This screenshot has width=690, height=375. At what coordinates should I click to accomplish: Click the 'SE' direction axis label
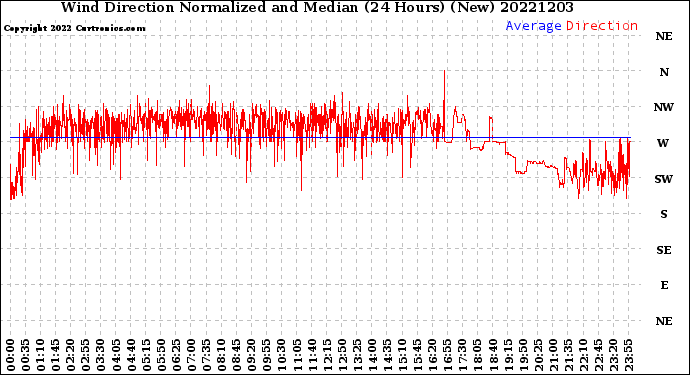pos(664,250)
